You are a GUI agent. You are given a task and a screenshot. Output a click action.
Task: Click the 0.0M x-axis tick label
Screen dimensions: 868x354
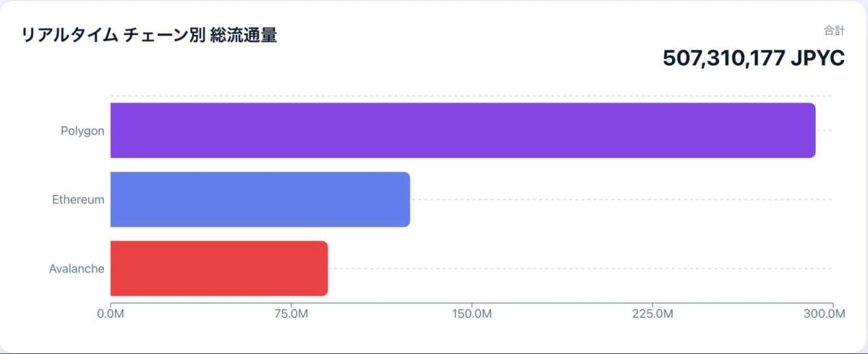pos(110,314)
